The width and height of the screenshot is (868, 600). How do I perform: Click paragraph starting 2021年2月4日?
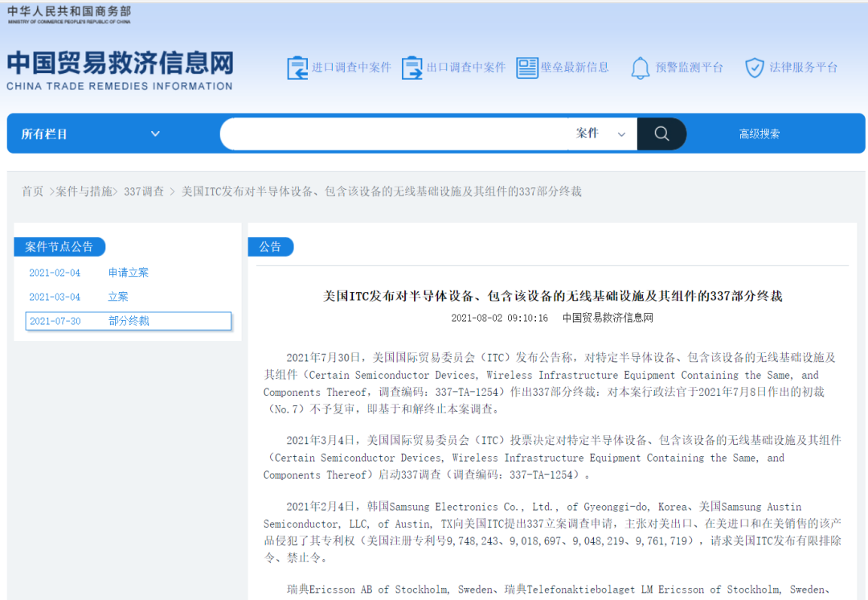point(552,532)
